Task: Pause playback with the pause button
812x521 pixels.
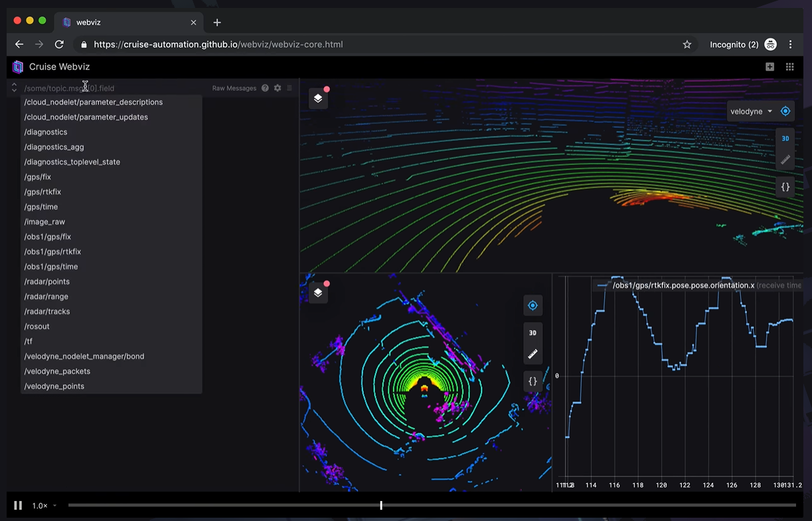Action: tap(19, 506)
